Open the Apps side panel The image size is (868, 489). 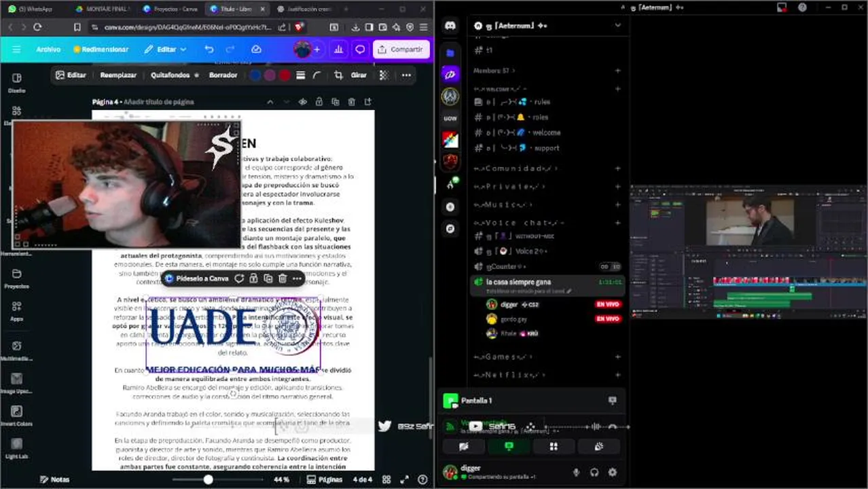(17, 311)
